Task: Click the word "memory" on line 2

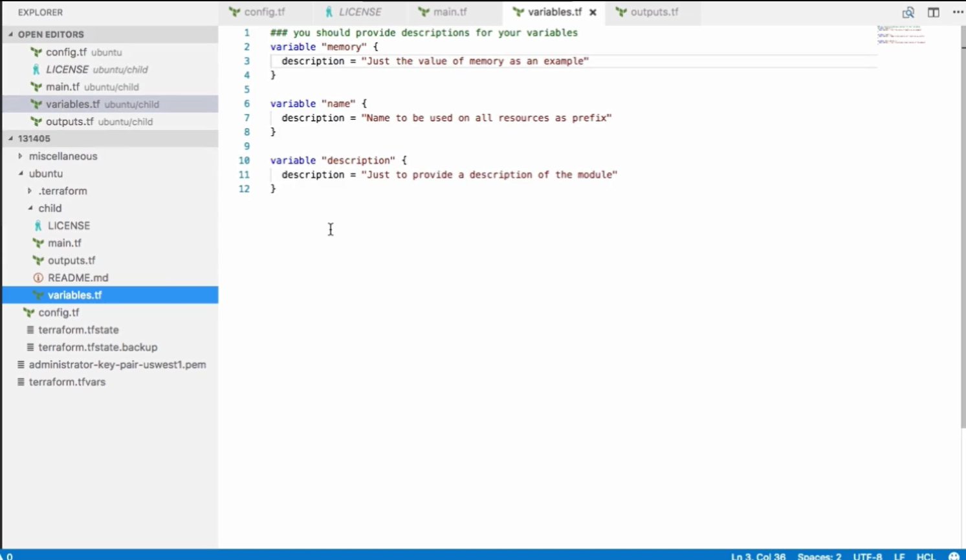Action: tap(344, 47)
